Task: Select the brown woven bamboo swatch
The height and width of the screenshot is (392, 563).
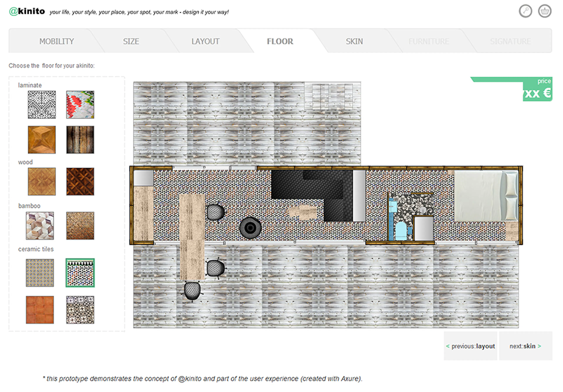Action: (x=80, y=225)
